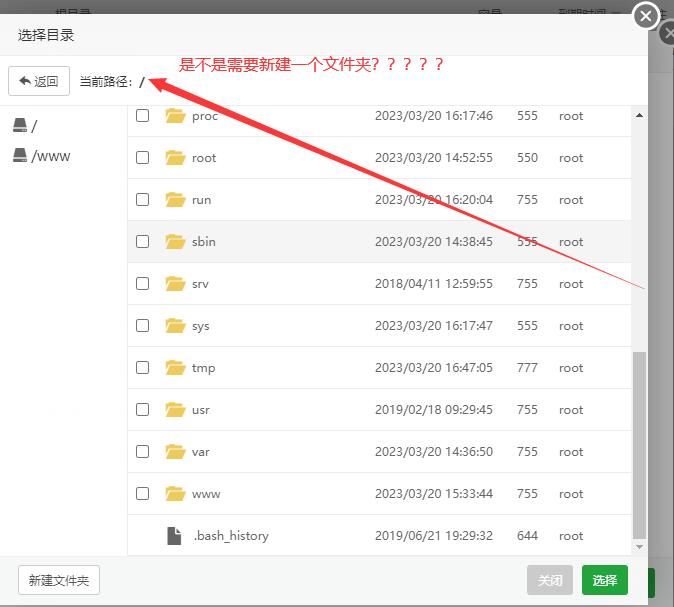
Task: Click the permission value 777
Action: tap(527, 368)
